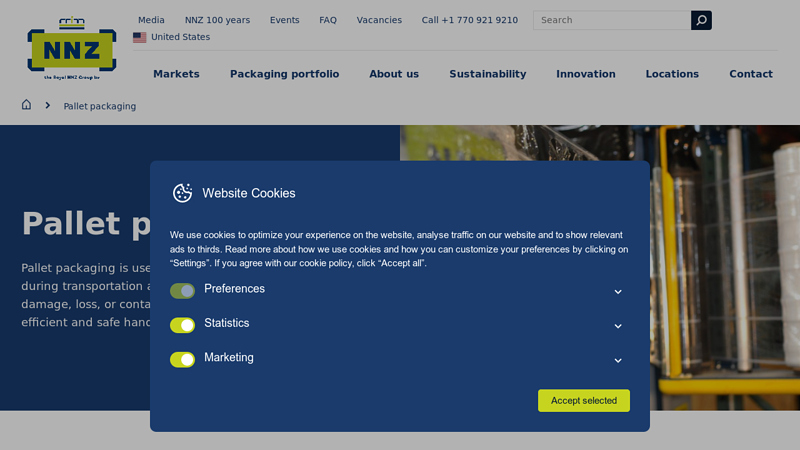Click the United States flag icon
This screenshot has width=800, height=450.
click(x=139, y=37)
